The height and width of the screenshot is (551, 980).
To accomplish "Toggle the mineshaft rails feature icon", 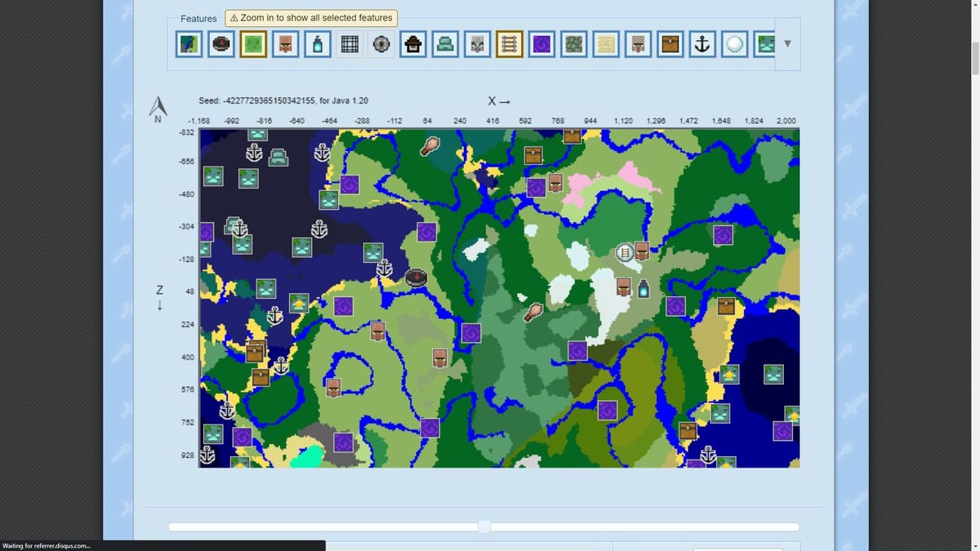I will tap(509, 44).
